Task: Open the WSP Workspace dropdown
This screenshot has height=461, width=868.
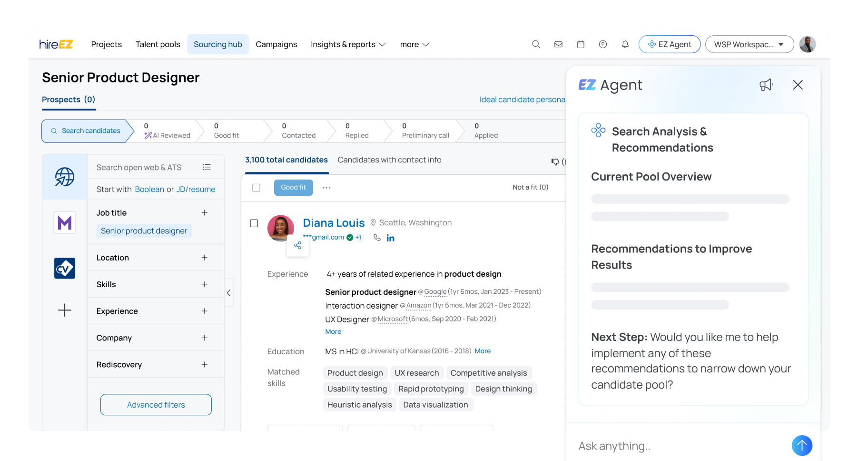Action: click(x=750, y=44)
